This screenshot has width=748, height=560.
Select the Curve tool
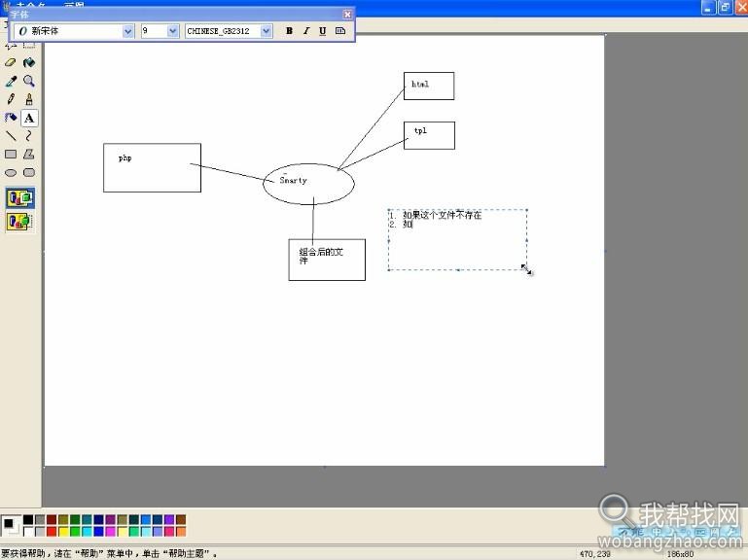[29, 136]
